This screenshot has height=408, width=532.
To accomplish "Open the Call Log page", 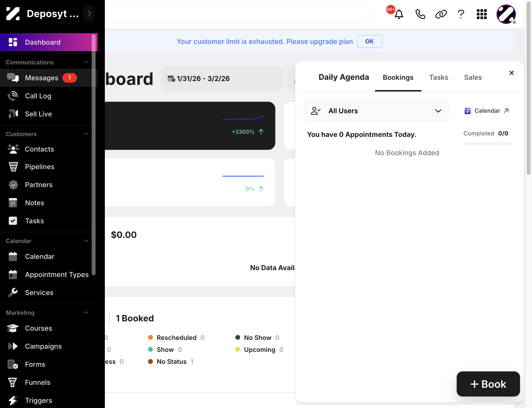I will click(49, 96).
